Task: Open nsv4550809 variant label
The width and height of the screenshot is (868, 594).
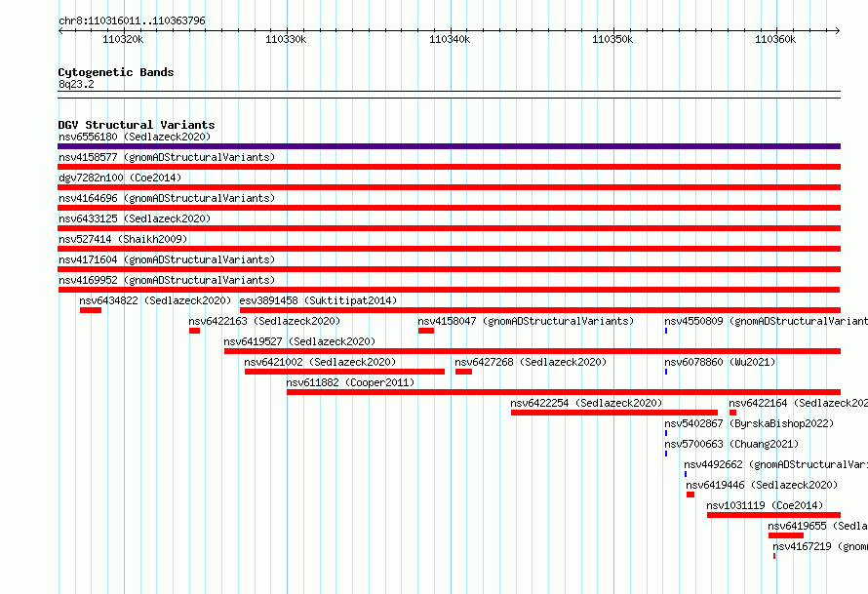Action: point(767,321)
